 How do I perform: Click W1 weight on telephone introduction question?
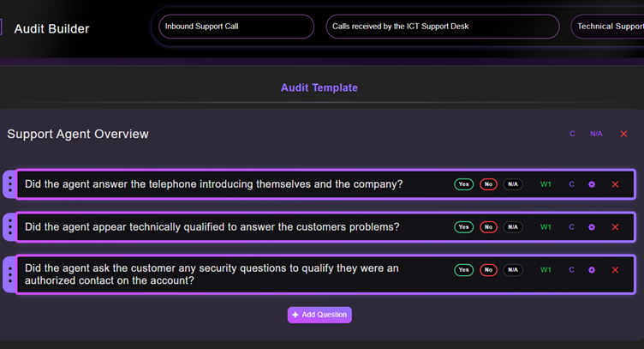[546, 184]
